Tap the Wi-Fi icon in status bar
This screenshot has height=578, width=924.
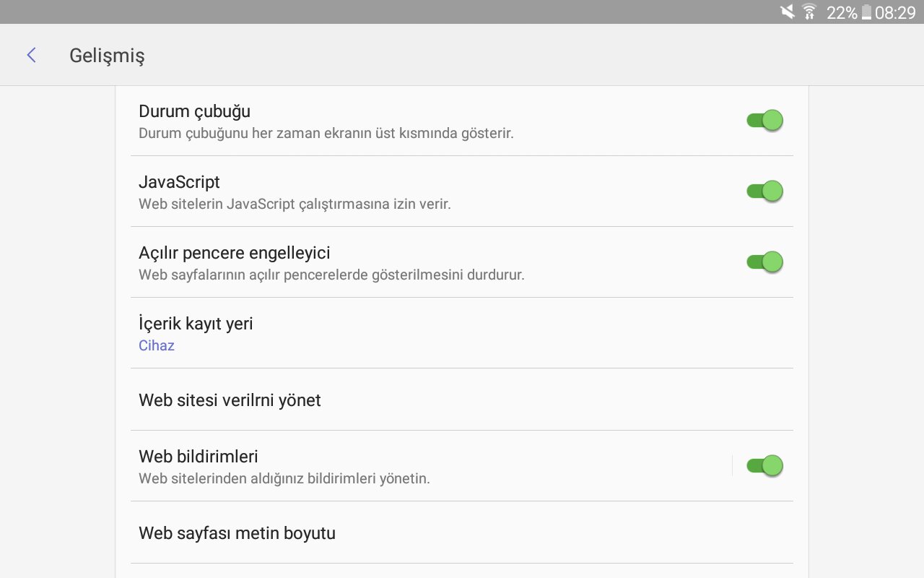tap(809, 12)
